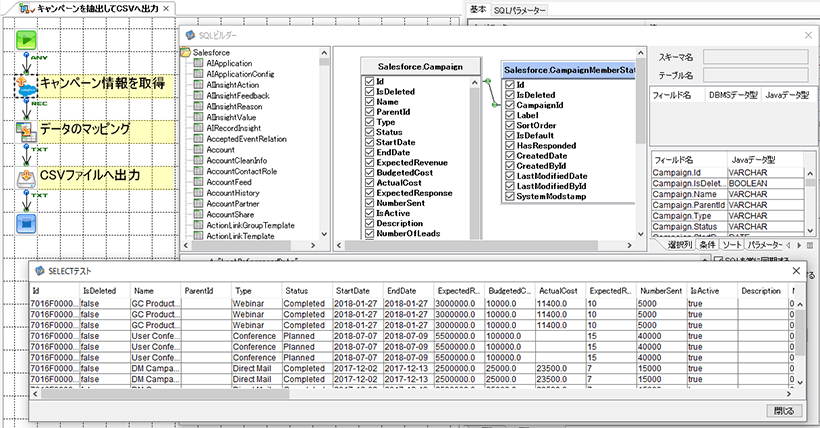The image size is (820, 428).
Task: Click the AccountCleanInfo table icon
Action: click(198, 161)
